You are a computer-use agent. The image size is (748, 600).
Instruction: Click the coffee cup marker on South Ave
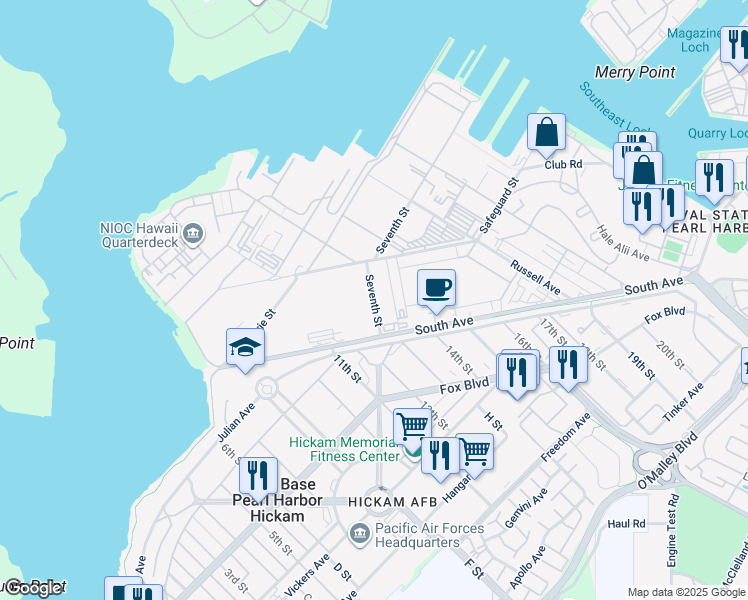pos(435,289)
